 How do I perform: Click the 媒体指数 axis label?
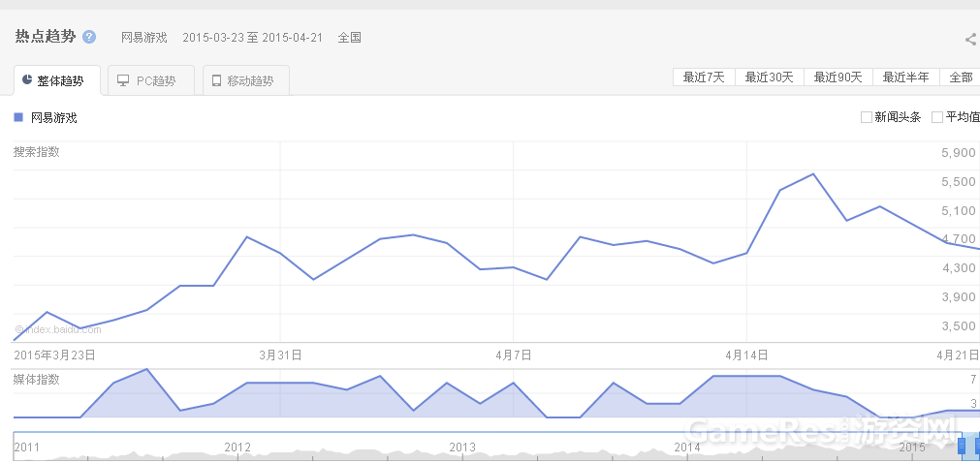[37, 380]
